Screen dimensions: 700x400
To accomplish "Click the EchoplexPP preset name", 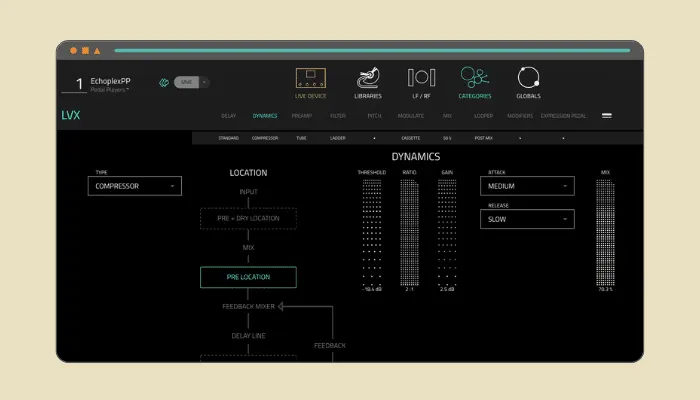I will tap(110, 81).
